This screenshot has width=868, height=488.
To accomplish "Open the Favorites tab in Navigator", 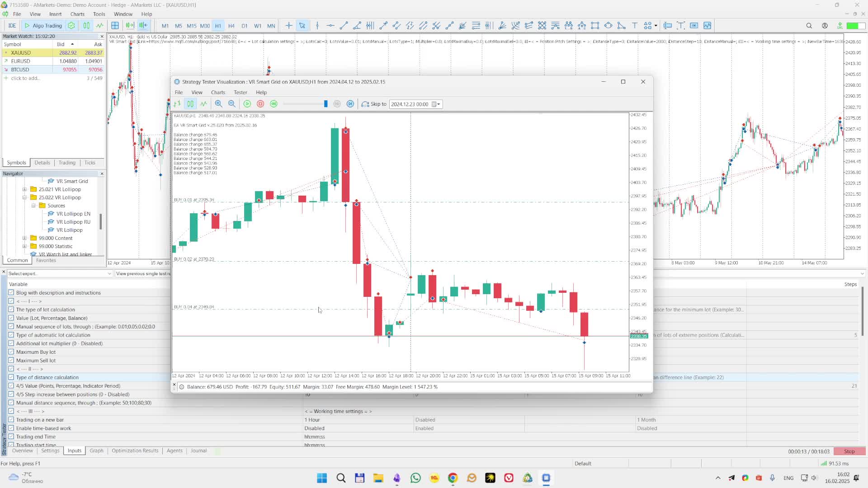I will [46, 260].
